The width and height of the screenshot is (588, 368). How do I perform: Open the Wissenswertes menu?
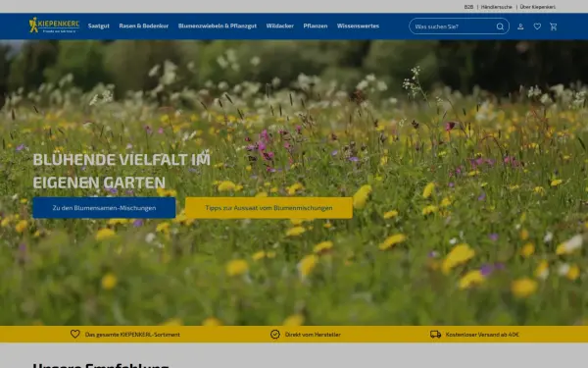click(358, 26)
